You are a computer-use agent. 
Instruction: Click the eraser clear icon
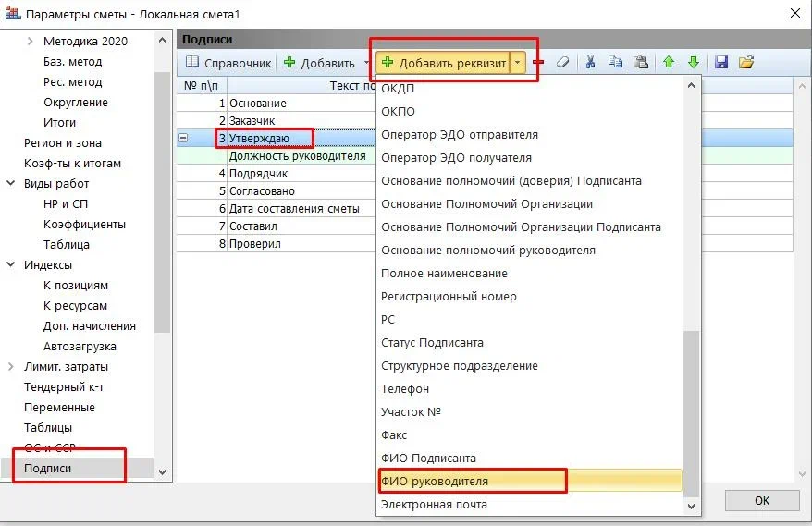tap(563, 63)
